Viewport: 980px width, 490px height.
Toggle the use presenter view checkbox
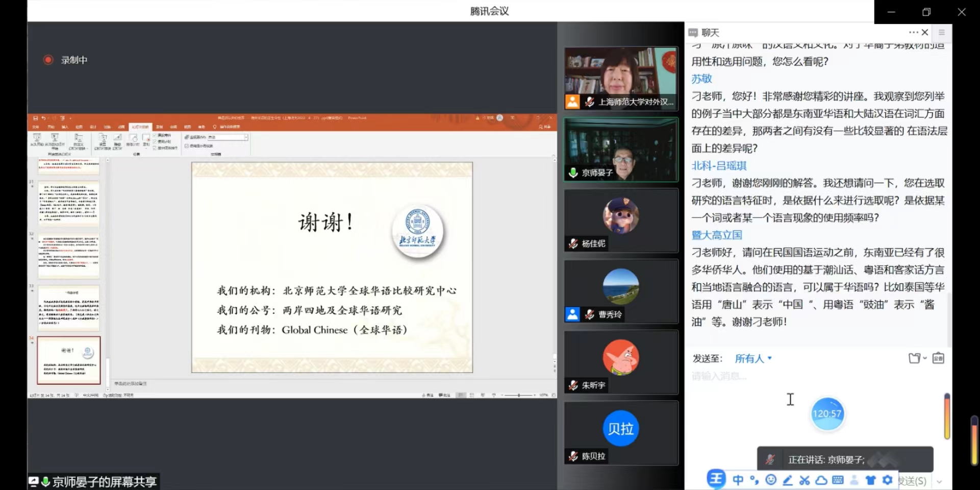(x=187, y=146)
